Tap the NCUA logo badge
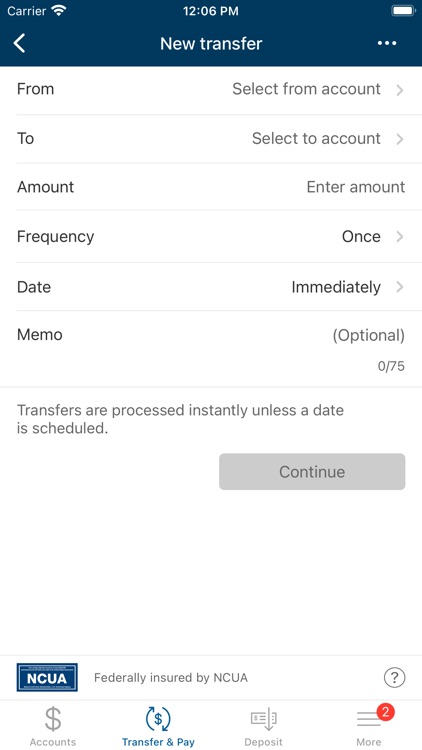This screenshot has height=750, width=422. (x=47, y=677)
